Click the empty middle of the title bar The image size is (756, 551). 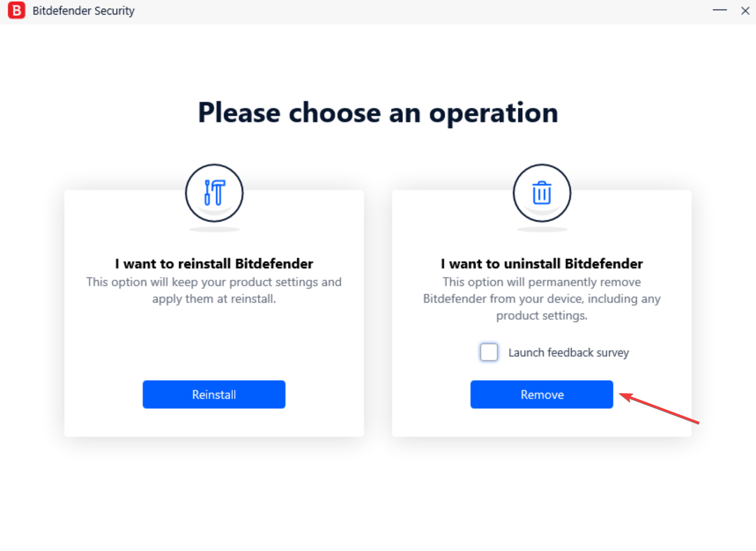411,11
